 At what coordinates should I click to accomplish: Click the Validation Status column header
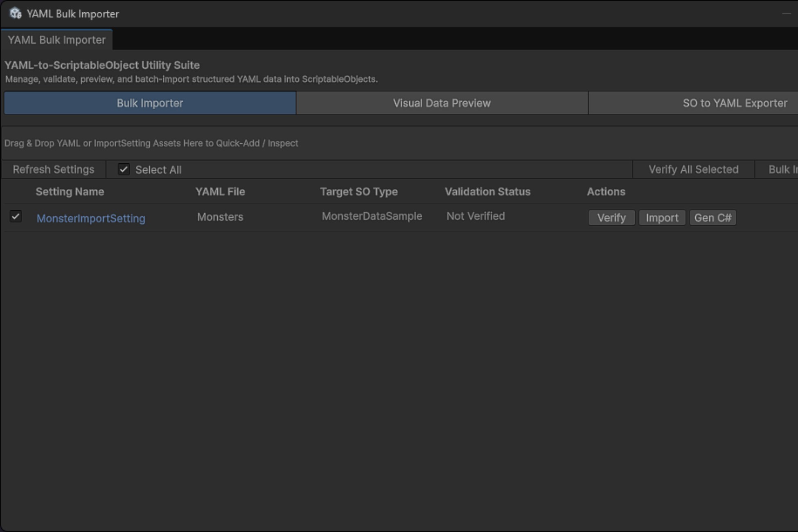pyautogui.click(x=487, y=192)
